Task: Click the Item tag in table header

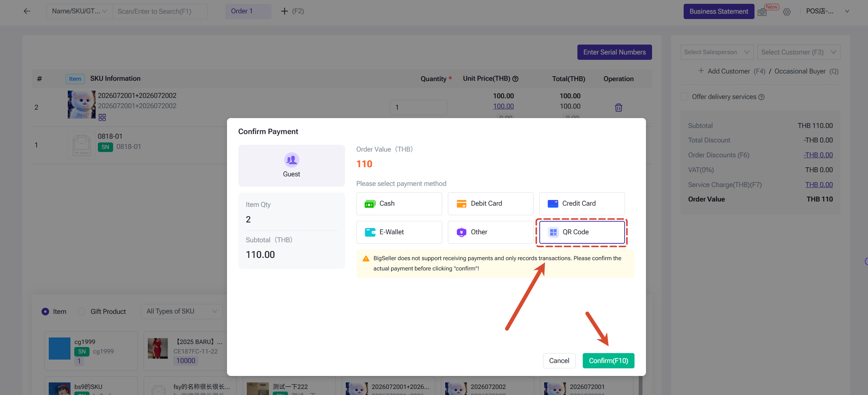Action: point(75,79)
